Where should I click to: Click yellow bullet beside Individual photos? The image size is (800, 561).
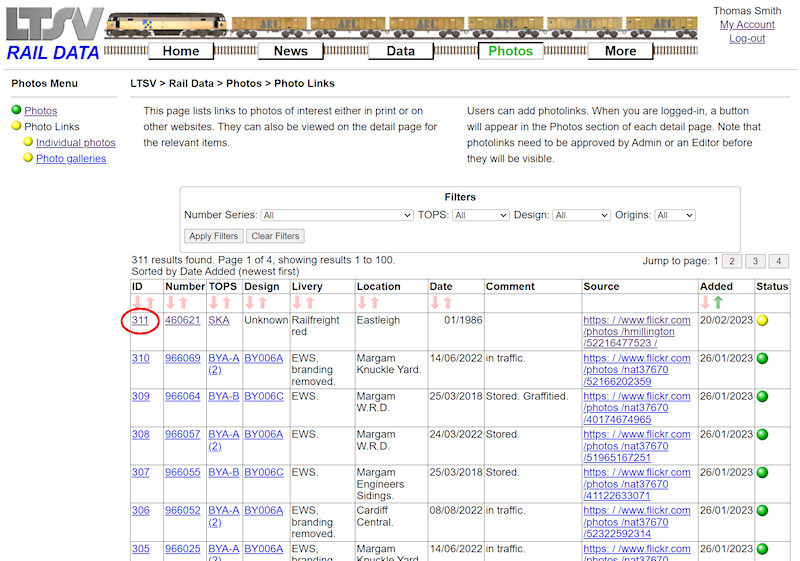[28, 142]
